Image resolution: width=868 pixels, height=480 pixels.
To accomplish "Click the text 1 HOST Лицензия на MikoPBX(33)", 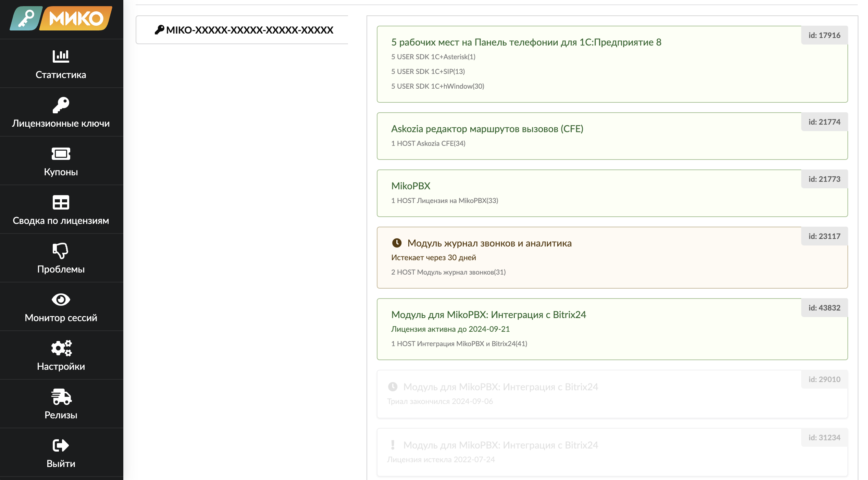I will pyautogui.click(x=445, y=201).
